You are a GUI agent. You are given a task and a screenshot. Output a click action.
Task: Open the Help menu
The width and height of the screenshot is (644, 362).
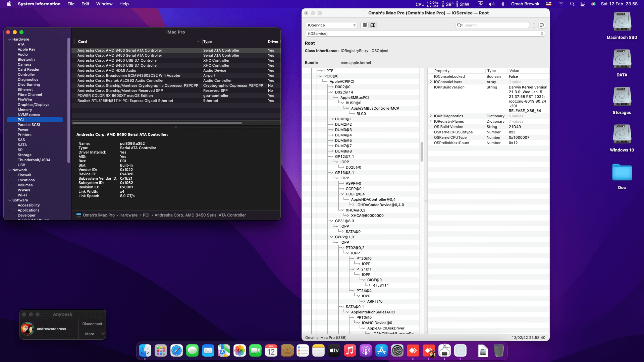click(x=124, y=4)
